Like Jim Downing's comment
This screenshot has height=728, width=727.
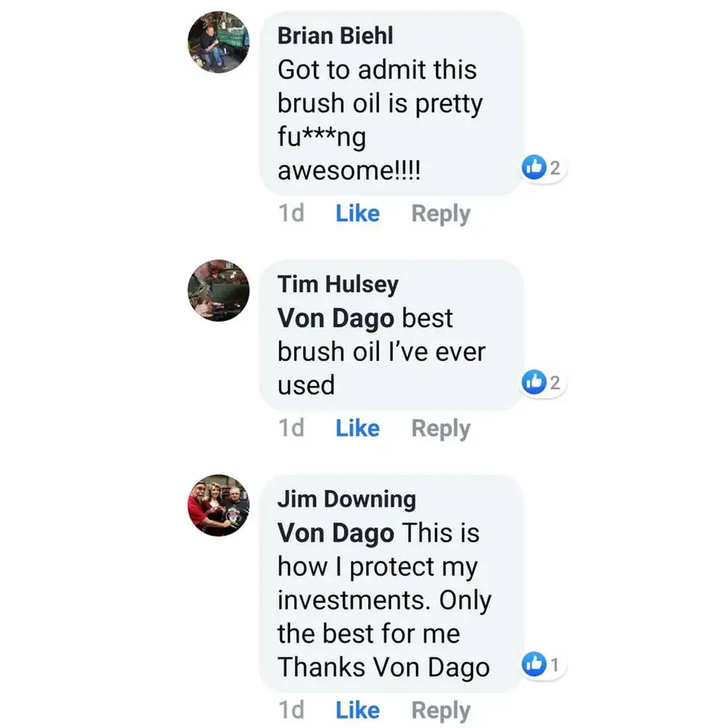click(x=357, y=711)
